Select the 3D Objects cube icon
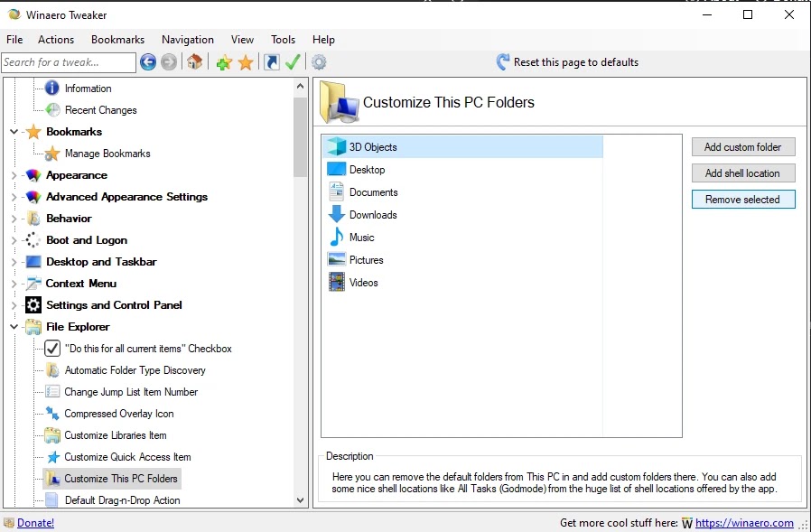Image resolution: width=811 pixels, height=532 pixels. (337, 146)
